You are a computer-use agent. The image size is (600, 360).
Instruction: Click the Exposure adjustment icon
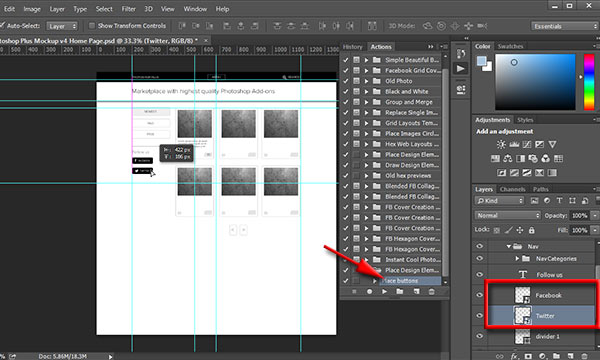(540, 144)
